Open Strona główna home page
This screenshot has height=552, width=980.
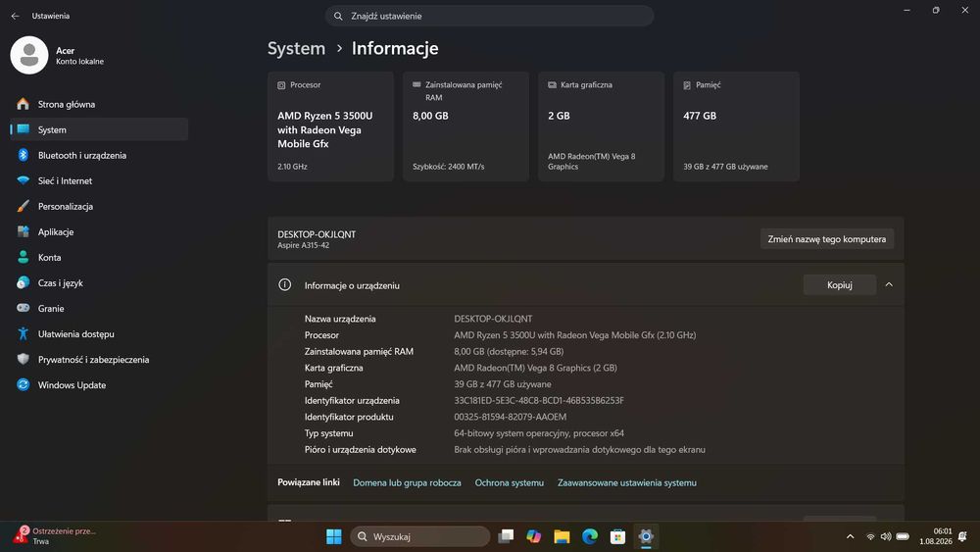pos(99,104)
